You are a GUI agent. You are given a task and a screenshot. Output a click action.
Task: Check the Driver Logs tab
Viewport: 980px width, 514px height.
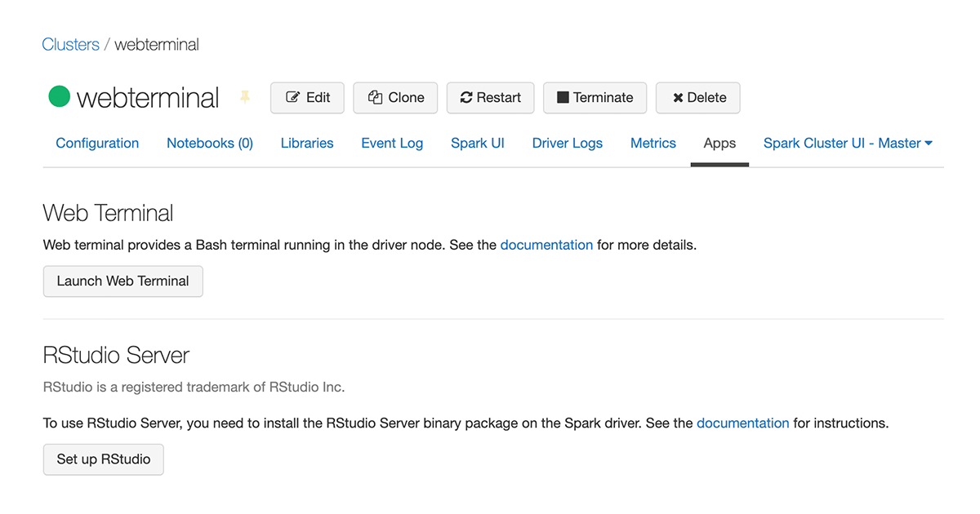tap(567, 143)
